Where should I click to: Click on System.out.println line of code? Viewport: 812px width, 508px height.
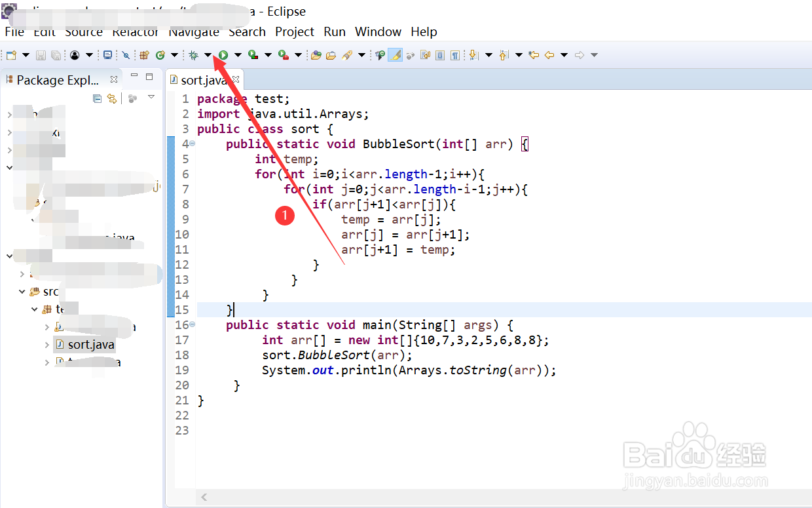[409, 370]
